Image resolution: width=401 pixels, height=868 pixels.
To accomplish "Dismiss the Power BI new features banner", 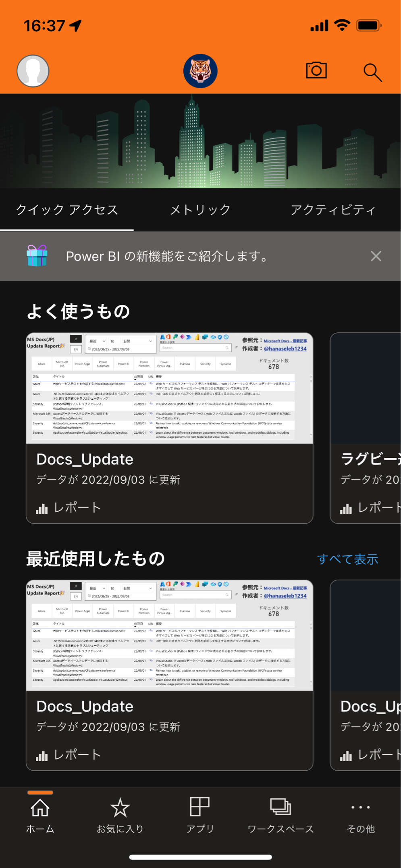I will (x=376, y=256).
